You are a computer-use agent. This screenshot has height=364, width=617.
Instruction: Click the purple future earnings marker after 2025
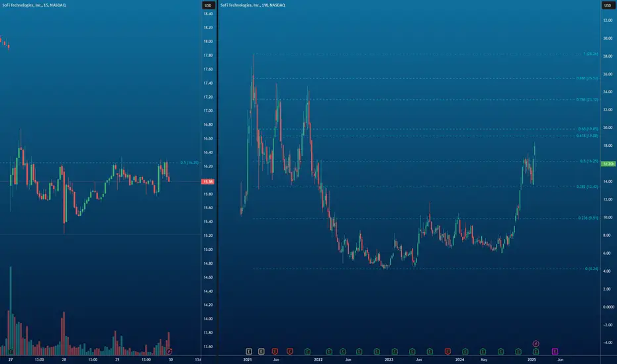tap(555, 351)
